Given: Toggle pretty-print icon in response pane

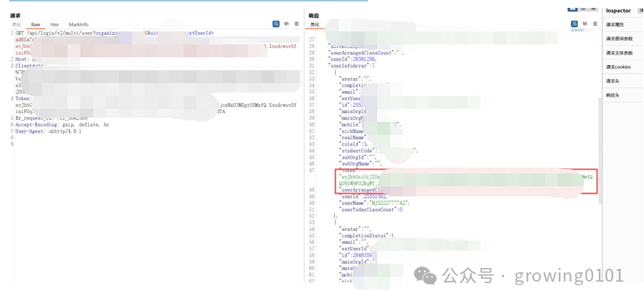Looking at the screenshot, I should [x=574, y=24].
